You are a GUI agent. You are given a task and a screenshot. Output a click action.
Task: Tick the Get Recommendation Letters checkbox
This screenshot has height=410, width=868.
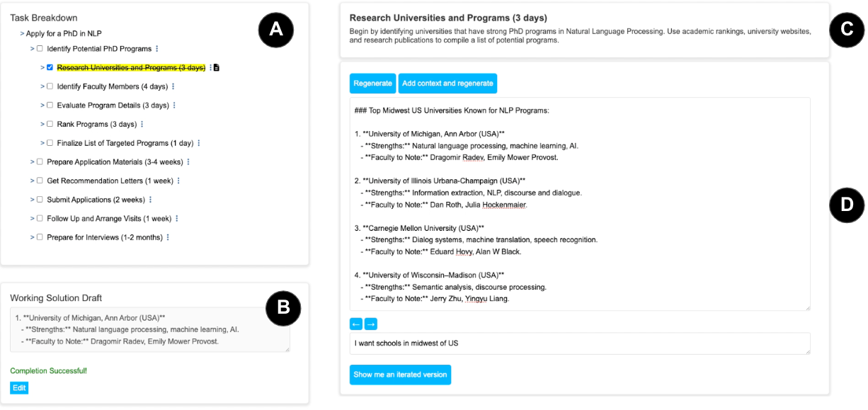pos(40,181)
